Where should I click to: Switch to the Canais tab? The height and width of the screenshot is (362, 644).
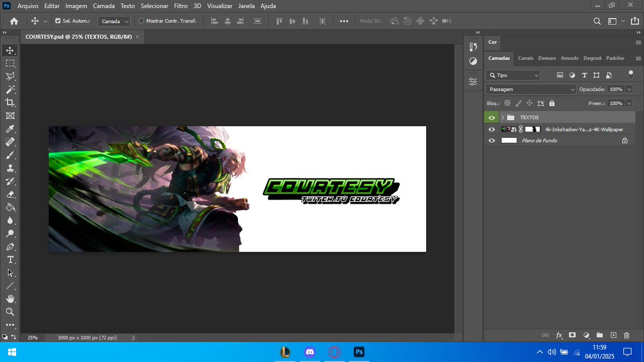[525, 58]
